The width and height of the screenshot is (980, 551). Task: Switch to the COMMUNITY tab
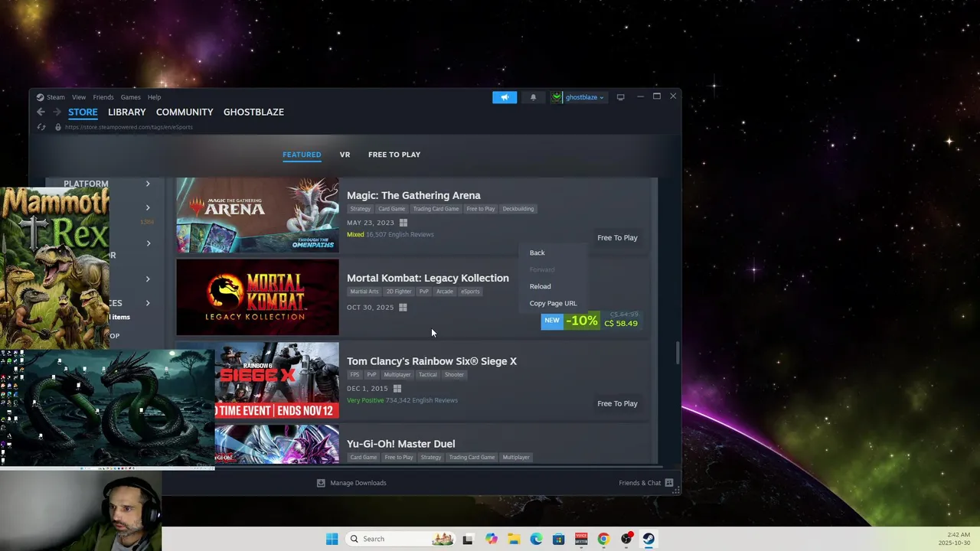coord(185,112)
